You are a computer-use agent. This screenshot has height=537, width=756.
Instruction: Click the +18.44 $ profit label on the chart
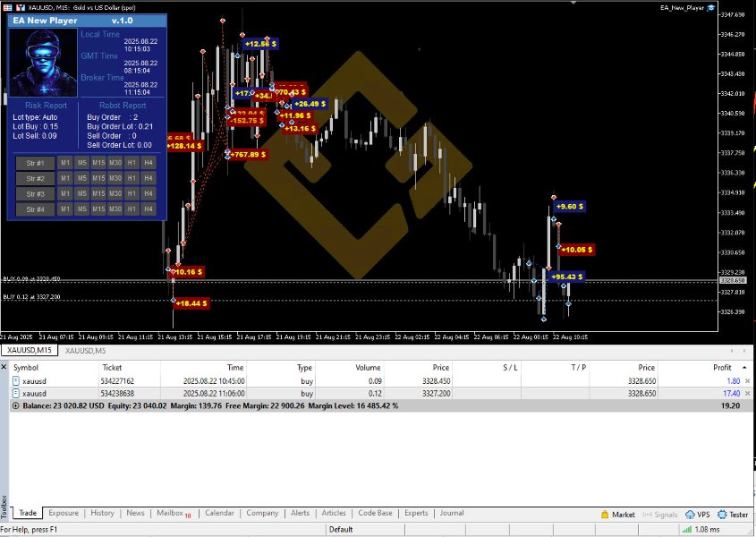pos(191,303)
